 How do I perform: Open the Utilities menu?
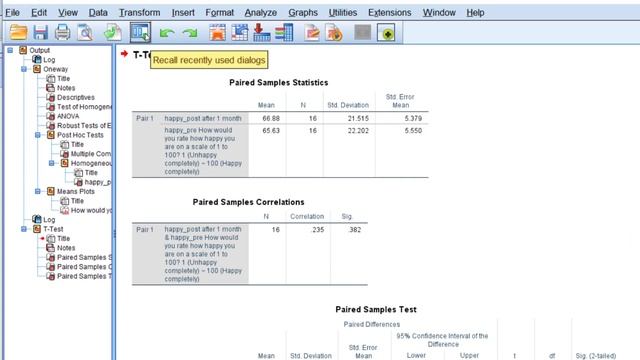click(x=343, y=13)
